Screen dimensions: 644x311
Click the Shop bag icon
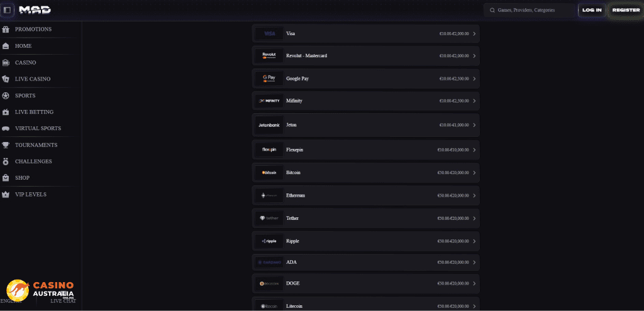6,178
